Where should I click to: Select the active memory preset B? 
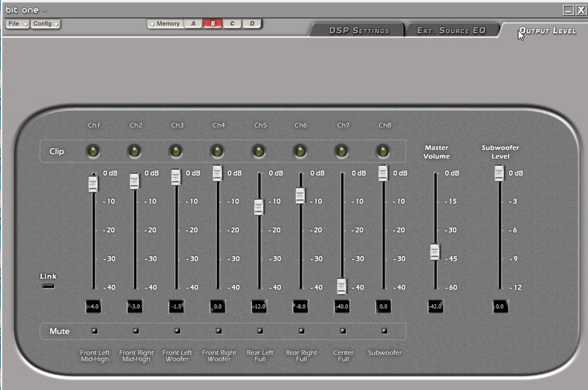click(213, 23)
